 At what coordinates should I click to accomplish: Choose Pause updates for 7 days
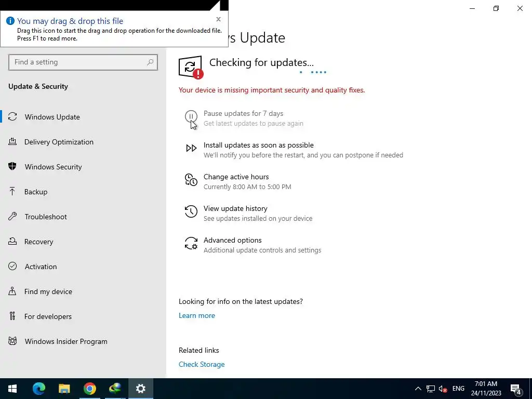(243, 113)
